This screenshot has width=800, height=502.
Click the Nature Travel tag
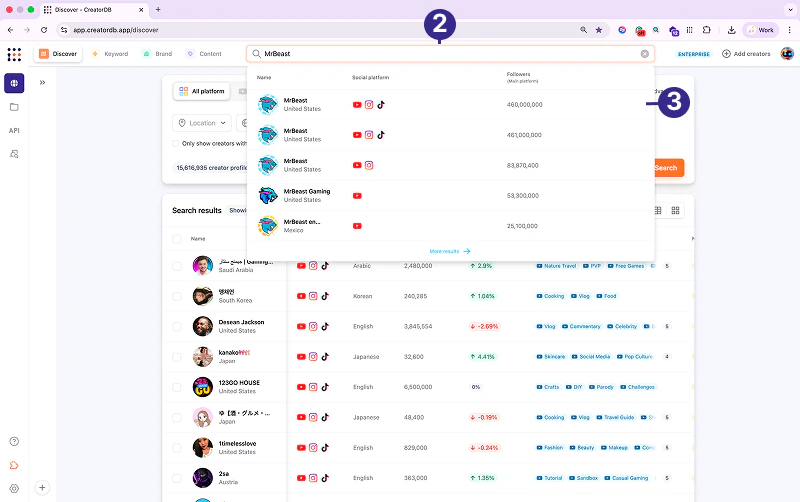tap(556, 266)
